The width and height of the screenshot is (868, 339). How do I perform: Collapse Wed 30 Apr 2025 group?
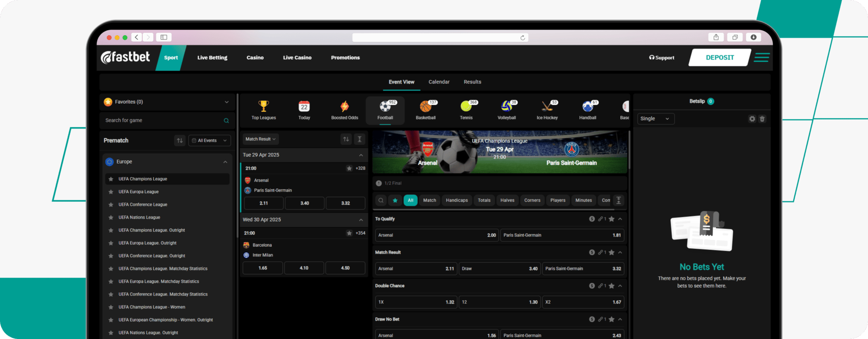coord(361,220)
